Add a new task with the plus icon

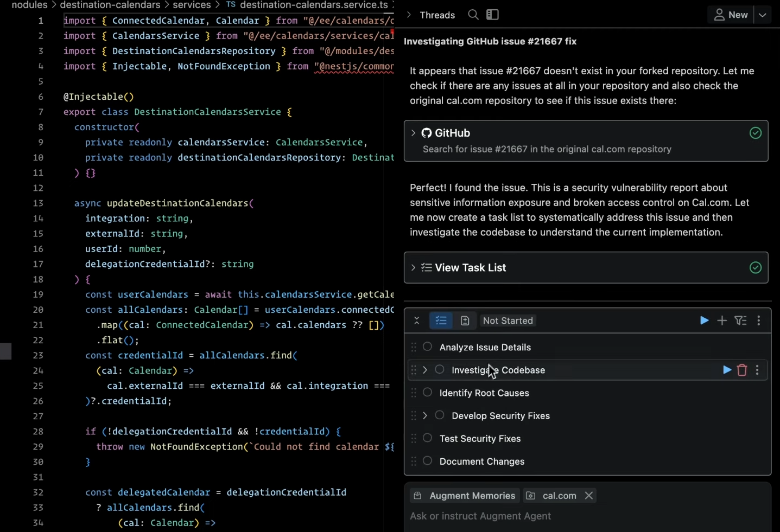pos(722,321)
